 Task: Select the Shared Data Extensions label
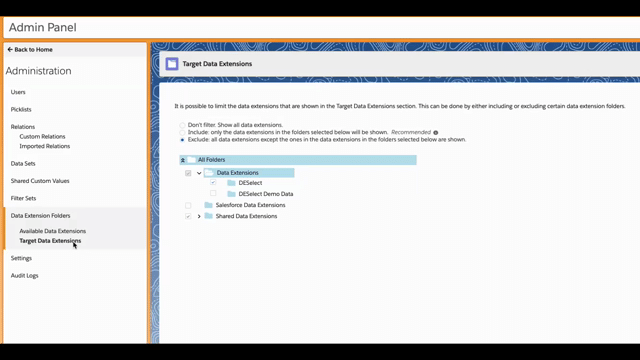coord(247,216)
